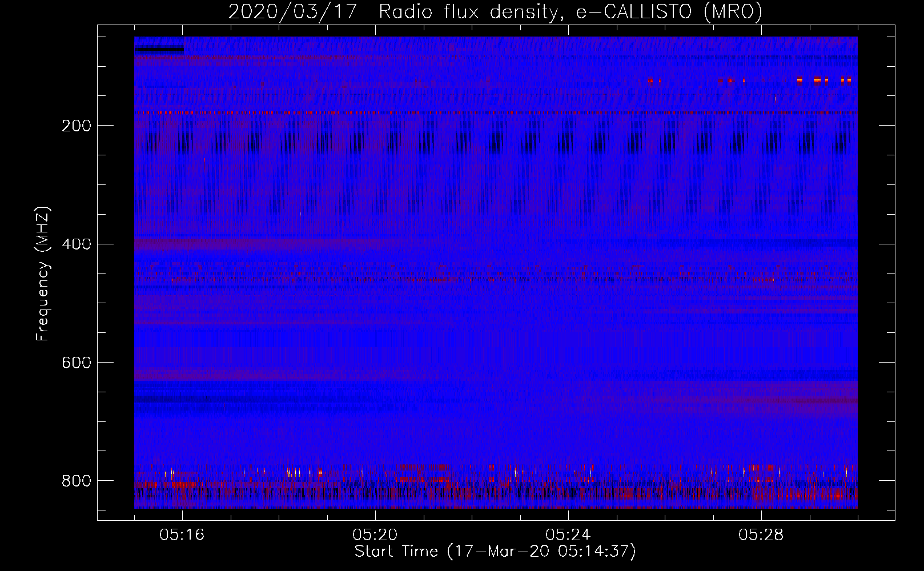Click the 'Frequency (MHZ)' y-axis label
Image resolution: width=924 pixels, height=571 pixels.
click(x=43, y=274)
